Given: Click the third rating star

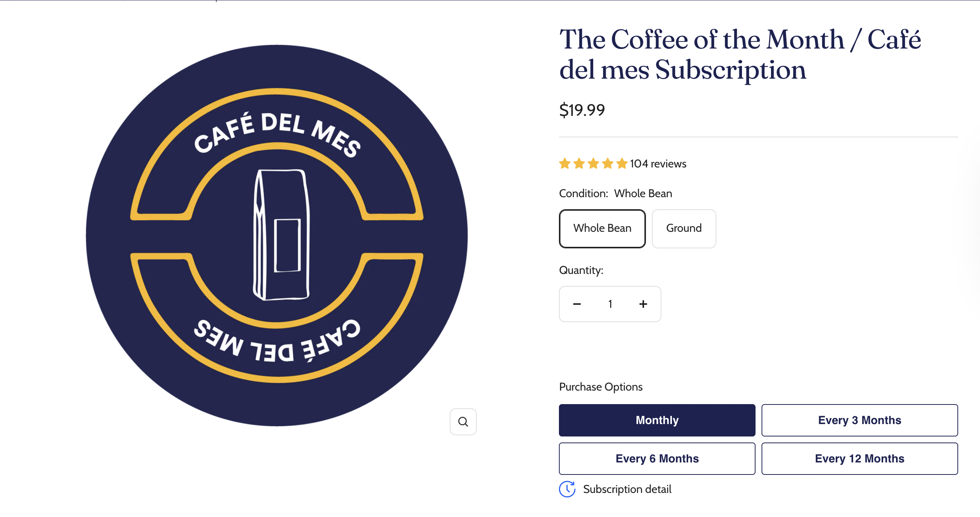Looking at the screenshot, I should click(593, 163).
